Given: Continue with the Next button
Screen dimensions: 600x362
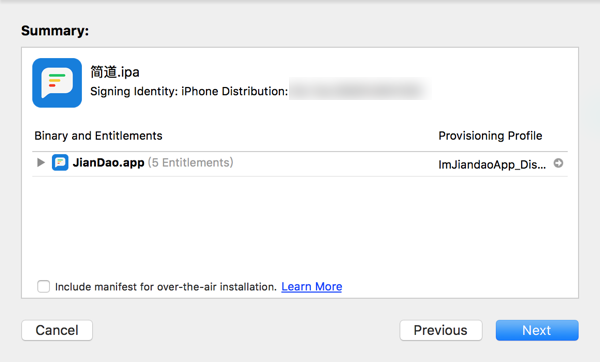Looking at the screenshot, I should click(x=537, y=330).
